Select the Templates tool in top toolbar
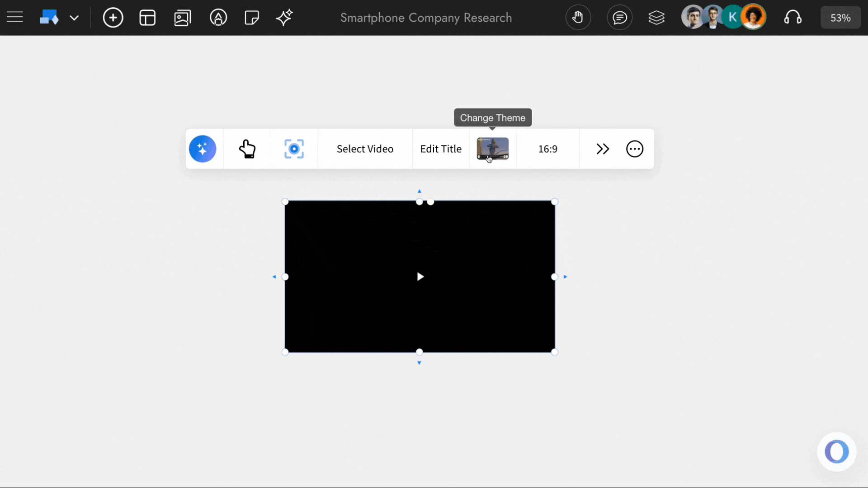 point(147,18)
